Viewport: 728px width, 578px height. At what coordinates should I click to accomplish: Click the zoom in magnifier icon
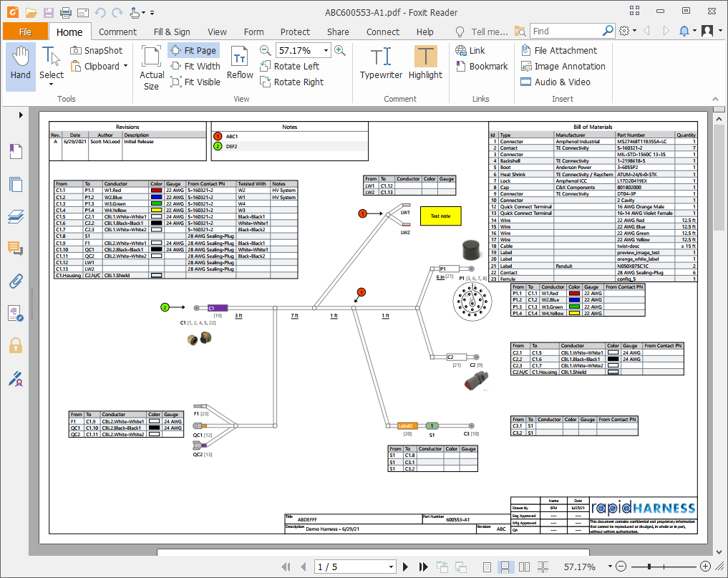coord(340,50)
